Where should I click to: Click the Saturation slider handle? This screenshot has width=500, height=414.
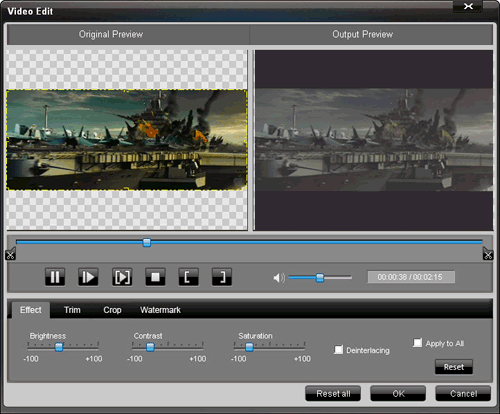pos(249,347)
